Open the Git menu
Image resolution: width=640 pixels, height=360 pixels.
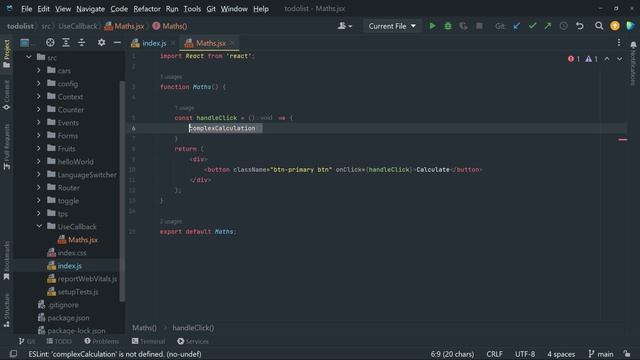pos(211,9)
